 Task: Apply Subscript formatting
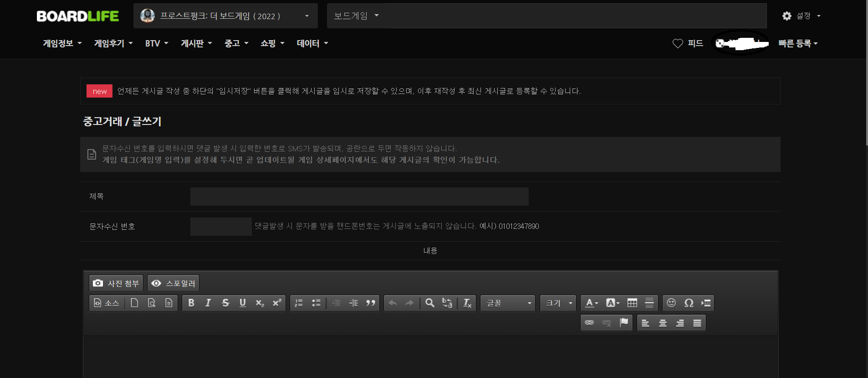(260, 303)
